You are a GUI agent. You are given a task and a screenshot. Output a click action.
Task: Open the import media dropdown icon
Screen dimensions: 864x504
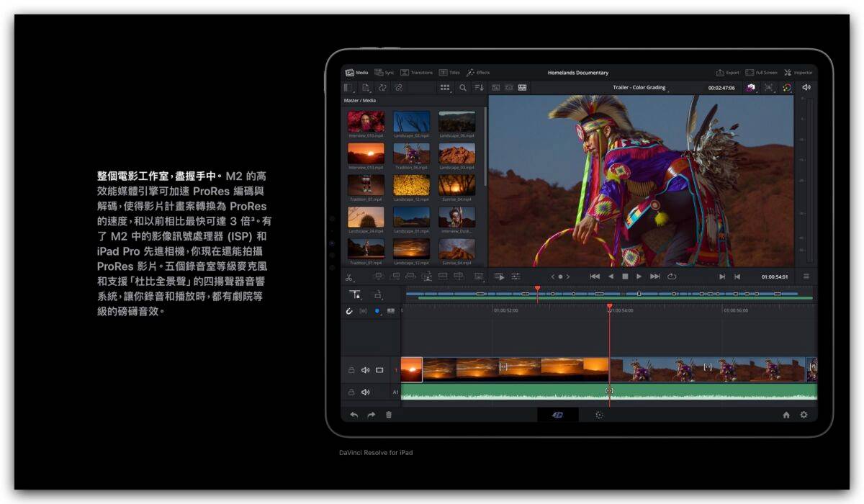[x=366, y=88]
